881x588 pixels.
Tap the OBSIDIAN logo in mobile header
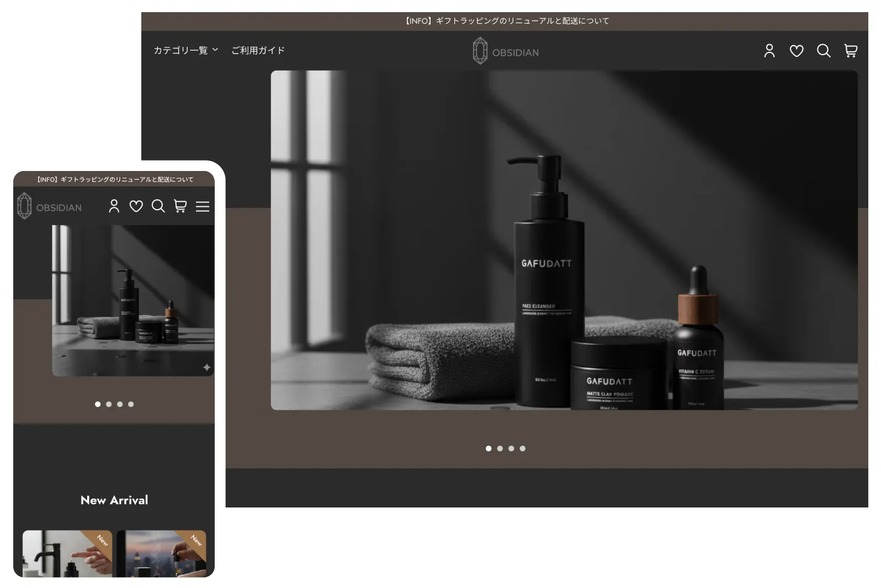(49, 207)
